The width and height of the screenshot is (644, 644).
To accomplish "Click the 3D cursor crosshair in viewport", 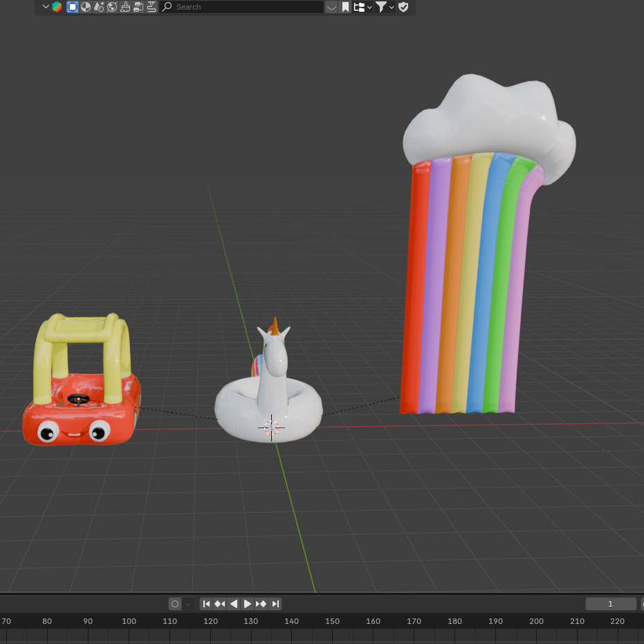I will 271,427.
